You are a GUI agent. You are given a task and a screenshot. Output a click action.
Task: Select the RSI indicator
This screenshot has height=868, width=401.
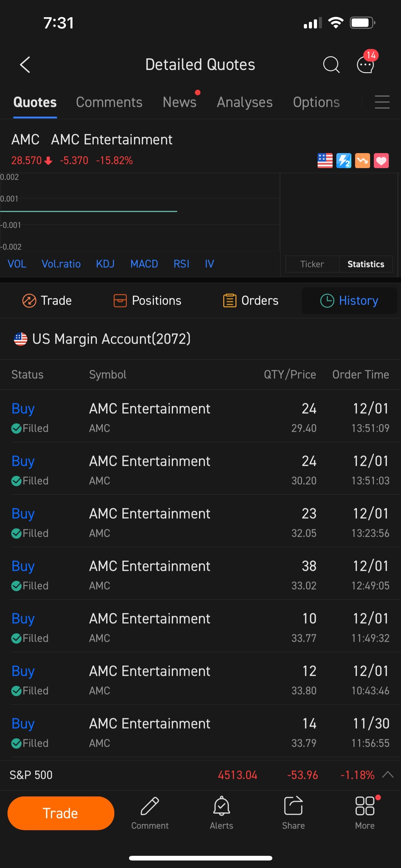point(181,263)
